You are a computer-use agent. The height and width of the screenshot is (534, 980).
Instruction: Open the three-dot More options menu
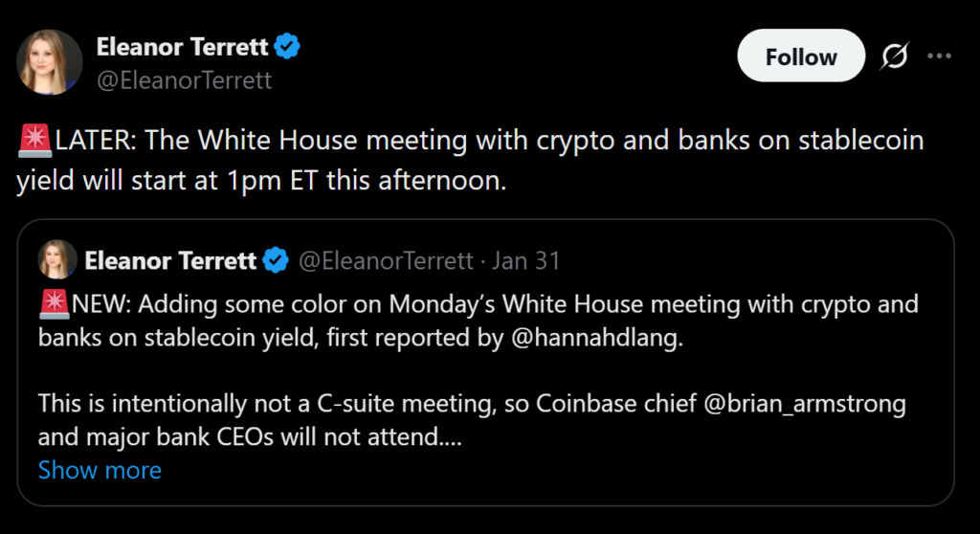click(x=939, y=56)
